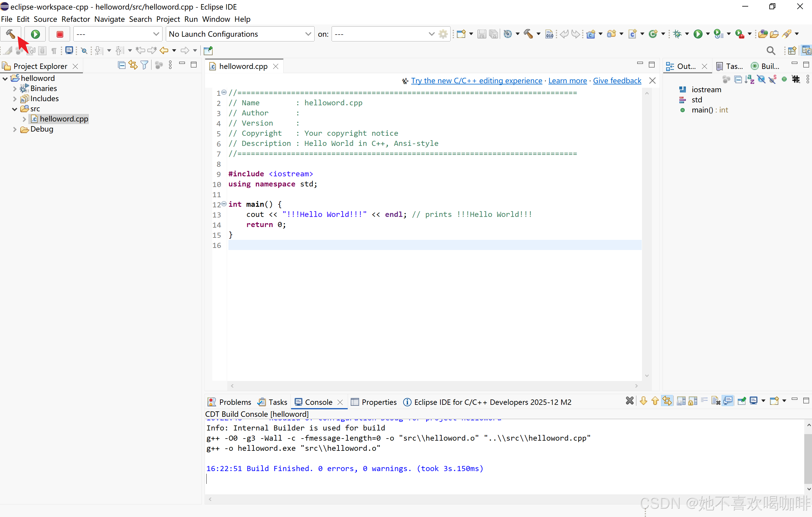
Task: Open the No Launch Configurations dropdown
Action: pos(307,34)
